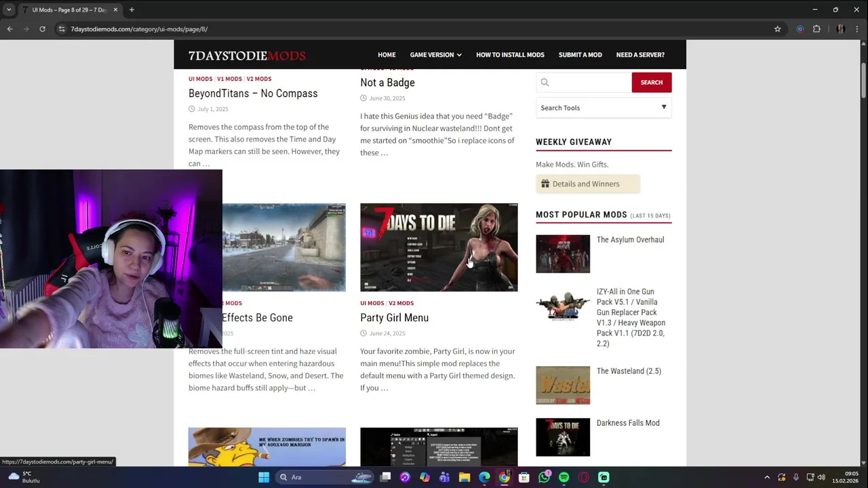
Task: Open the purple circular app on taskbar
Action: coord(405,477)
